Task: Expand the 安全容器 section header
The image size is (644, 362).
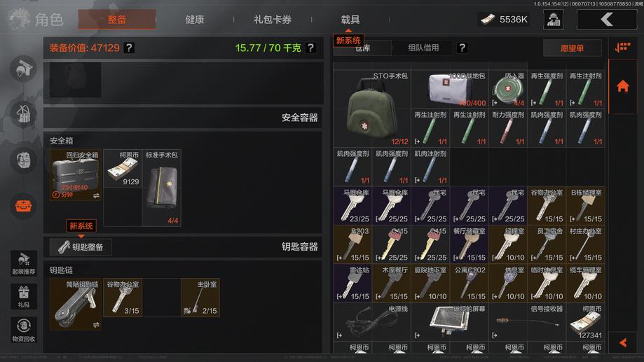Action: coord(183,118)
